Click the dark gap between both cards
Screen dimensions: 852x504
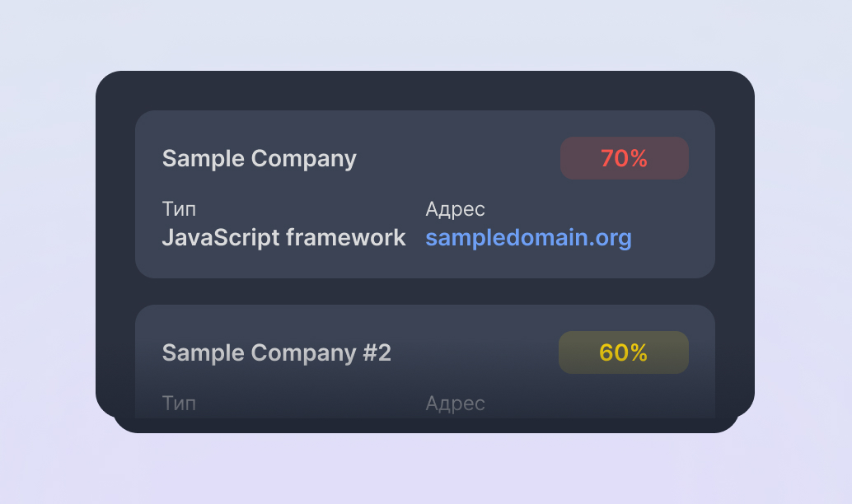(424, 292)
